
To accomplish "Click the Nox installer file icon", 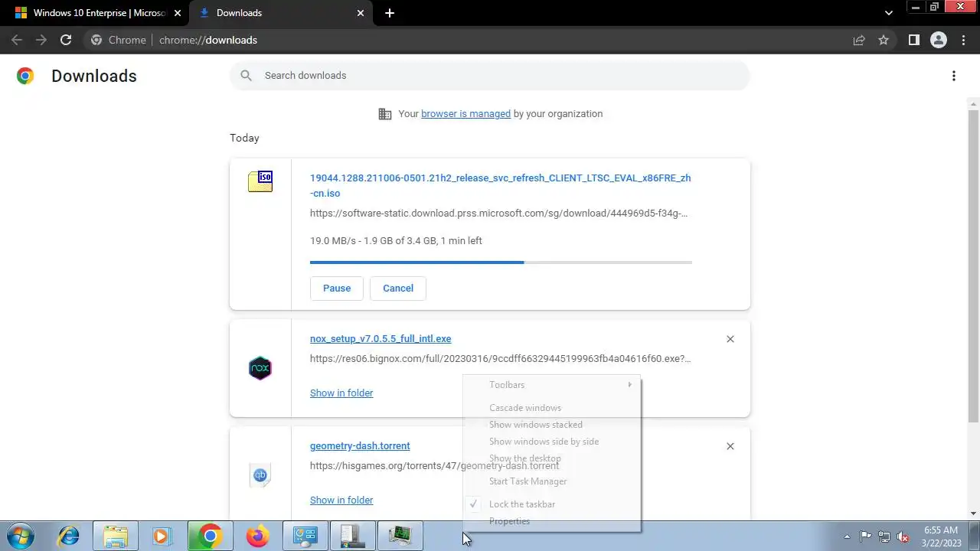I will (x=260, y=368).
